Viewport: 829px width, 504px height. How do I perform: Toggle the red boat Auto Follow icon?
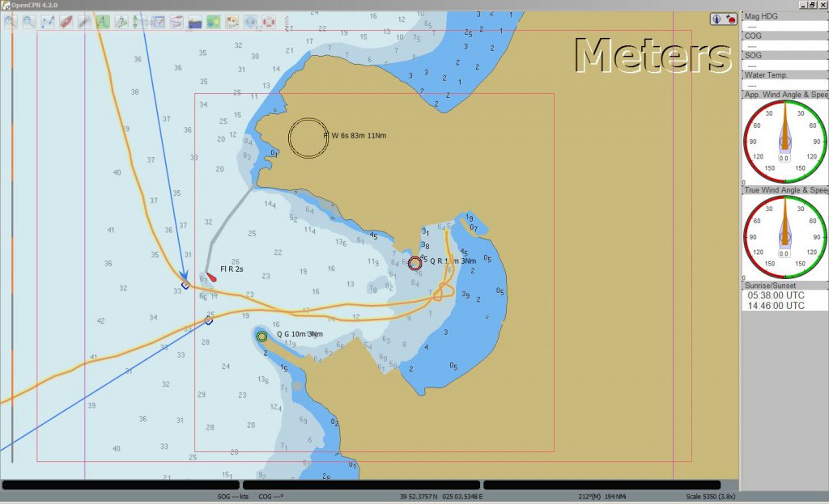coord(66,22)
